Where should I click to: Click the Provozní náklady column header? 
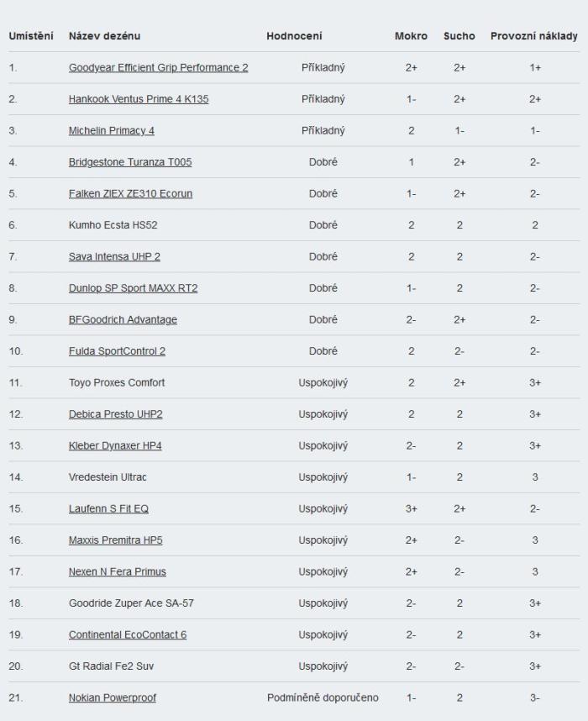(x=533, y=36)
